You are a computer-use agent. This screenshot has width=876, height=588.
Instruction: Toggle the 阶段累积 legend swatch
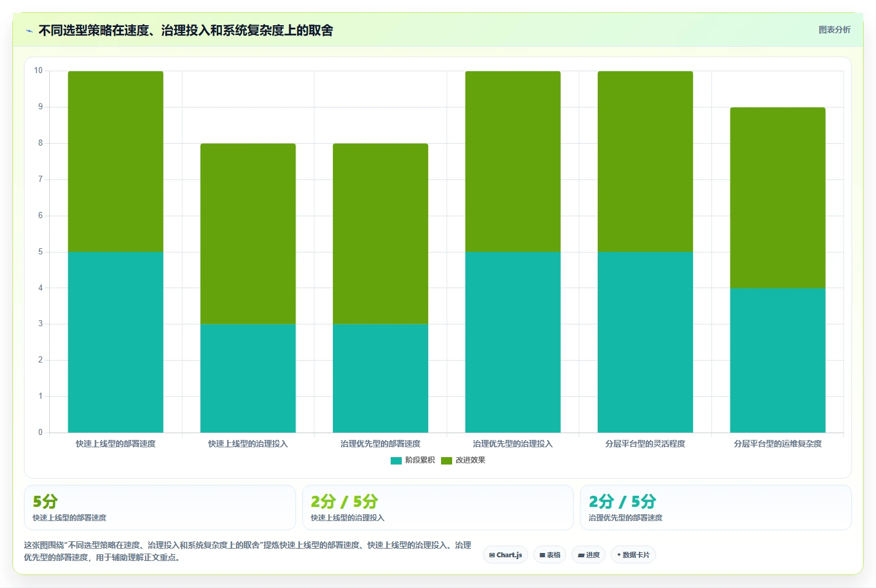coord(396,460)
